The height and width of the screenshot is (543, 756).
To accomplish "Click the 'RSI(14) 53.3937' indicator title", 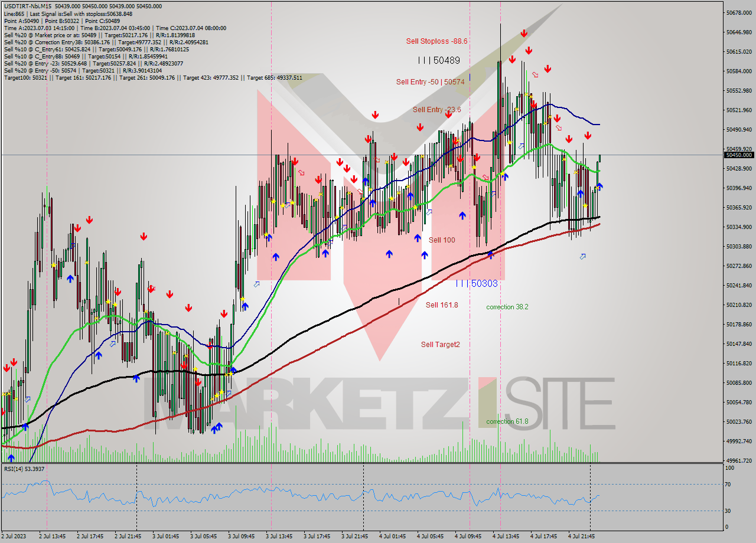I will (x=25, y=469).
